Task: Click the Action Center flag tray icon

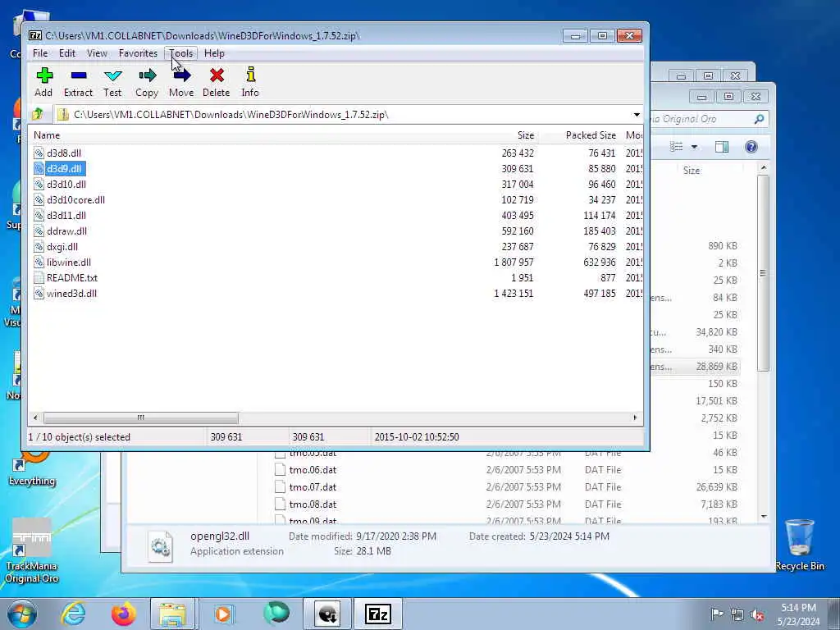Action: coord(716,614)
